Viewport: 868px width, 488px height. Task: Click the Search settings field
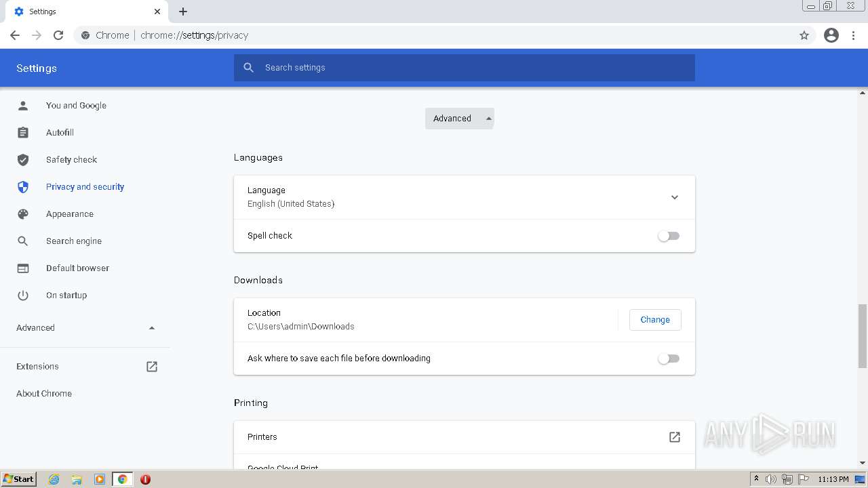tap(465, 68)
